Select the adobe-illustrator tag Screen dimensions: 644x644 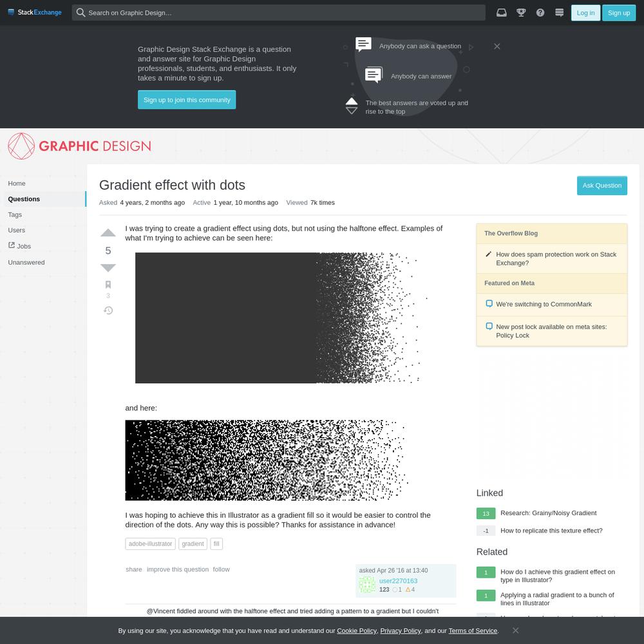coord(150,544)
